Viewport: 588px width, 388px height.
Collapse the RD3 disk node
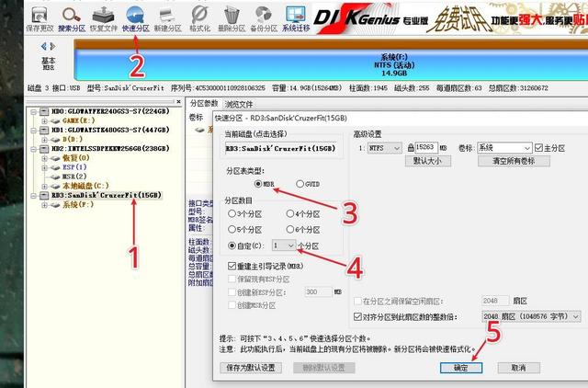(x=33, y=196)
